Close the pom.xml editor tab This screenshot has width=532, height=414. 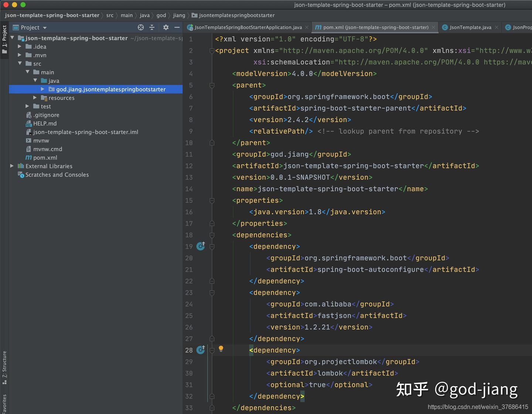433,27
